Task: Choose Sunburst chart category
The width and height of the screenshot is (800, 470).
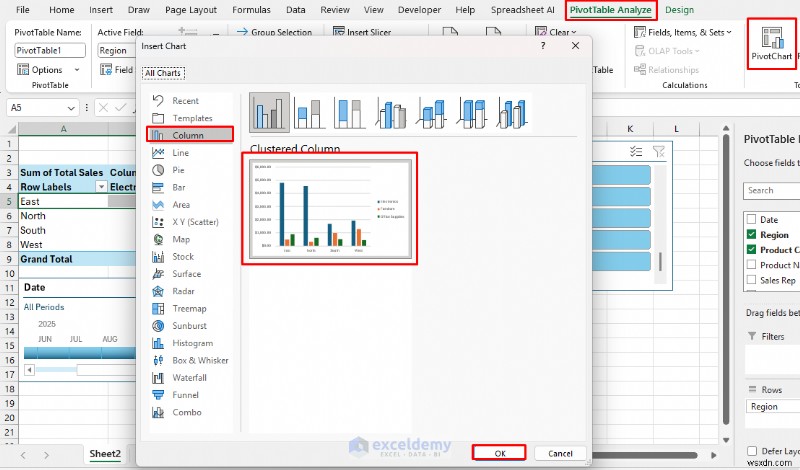Action: point(191,326)
